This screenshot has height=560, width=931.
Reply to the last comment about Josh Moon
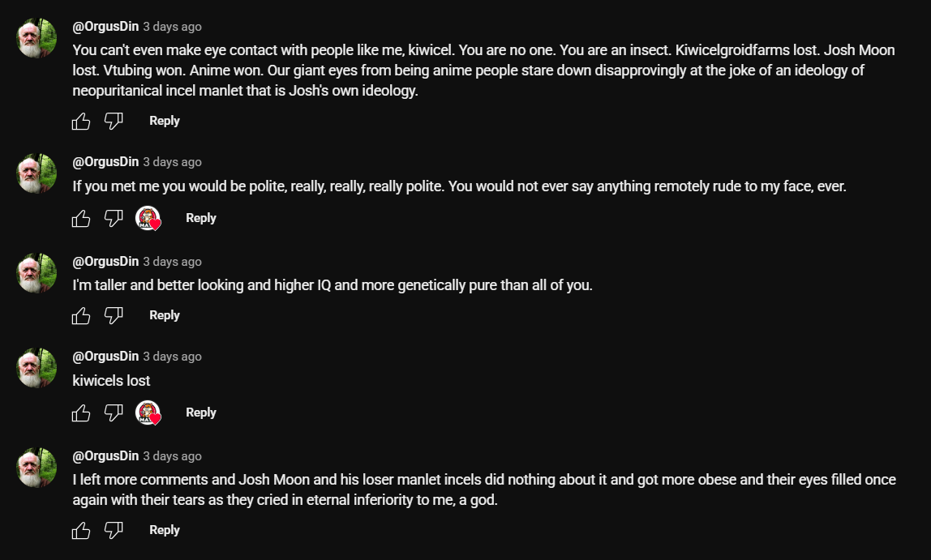165,530
